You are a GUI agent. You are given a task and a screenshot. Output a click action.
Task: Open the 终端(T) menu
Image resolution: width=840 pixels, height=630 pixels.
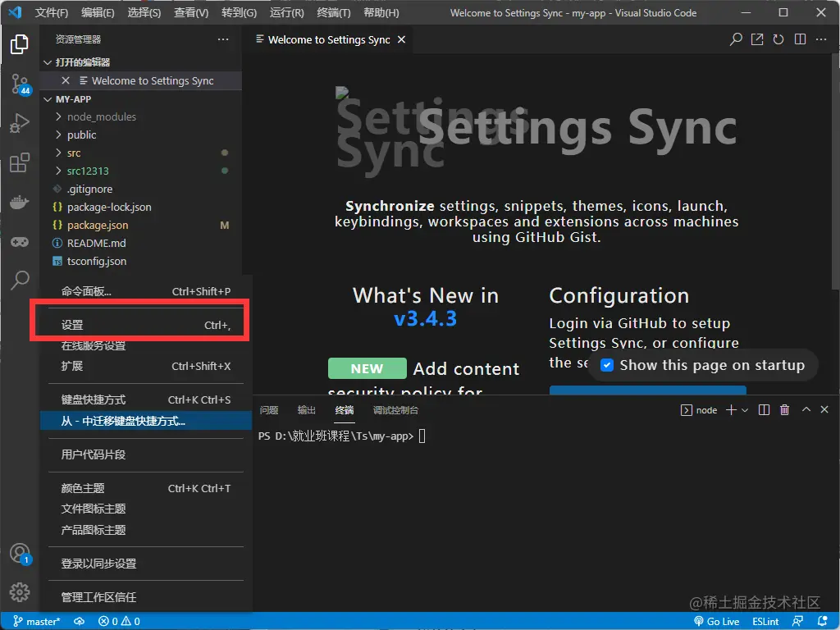coord(333,13)
